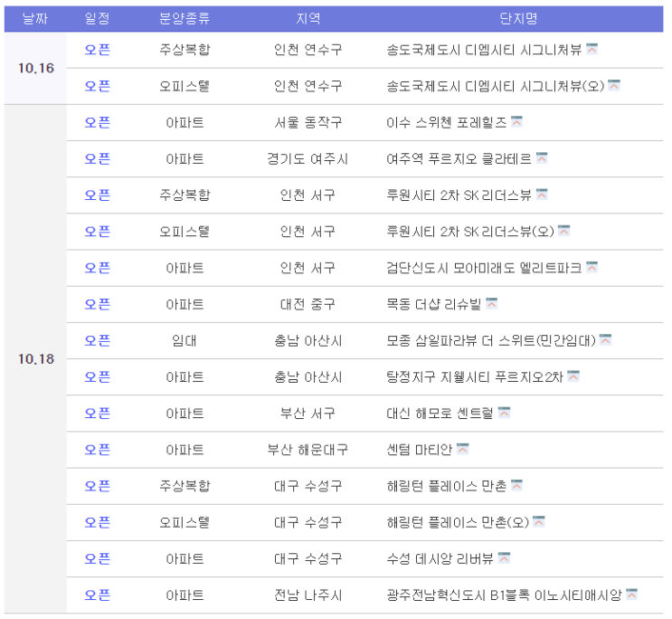Click the 날짜 column header
Screen dimensions: 672x619
(35, 18)
